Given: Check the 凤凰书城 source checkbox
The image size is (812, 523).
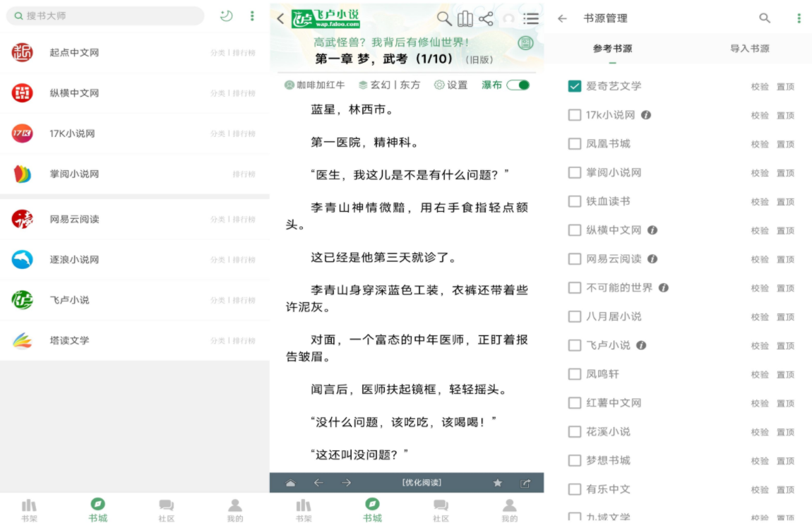Looking at the screenshot, I should point(574,143).
